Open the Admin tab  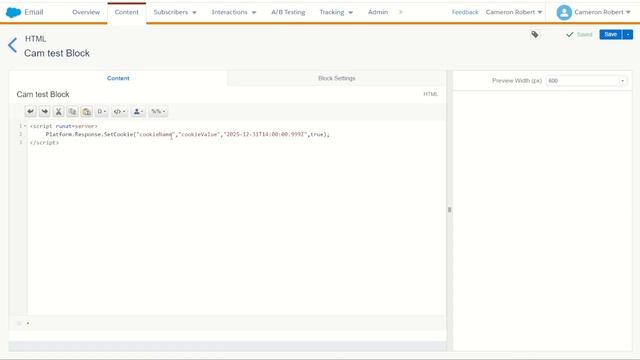pos(378,12)
